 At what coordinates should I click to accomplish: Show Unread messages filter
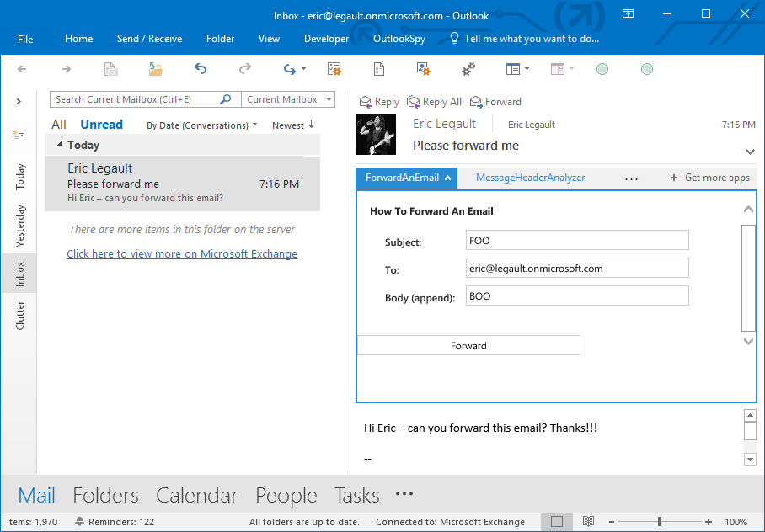[101, 125]
